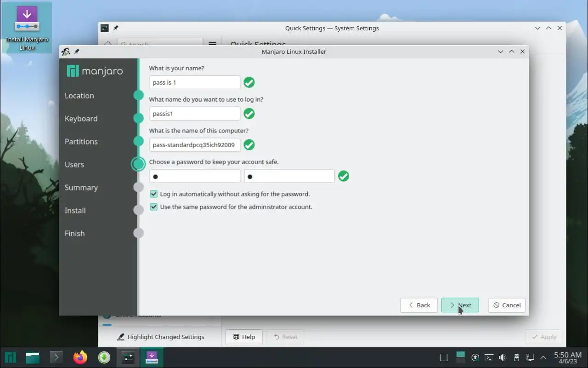Click 'What is the name of this computer?' label
Screen dimensions: 588x368
tap(199, 131)
